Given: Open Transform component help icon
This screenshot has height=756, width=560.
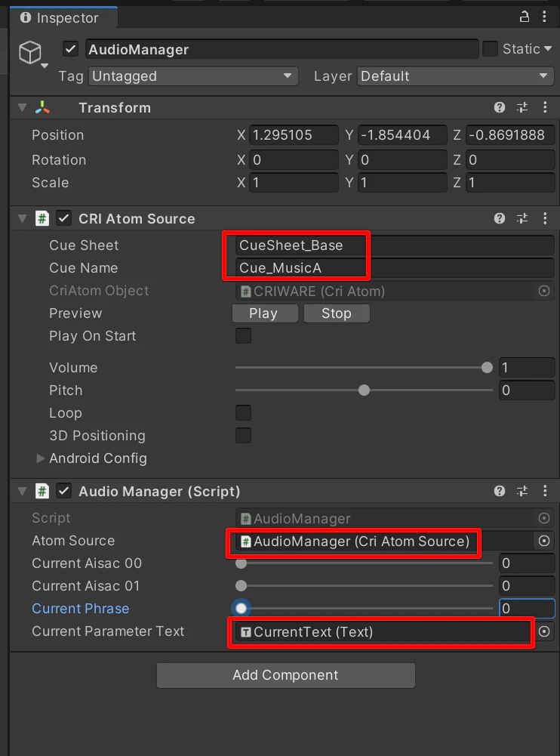Looking at the screenshot, I should pos(500,107).
